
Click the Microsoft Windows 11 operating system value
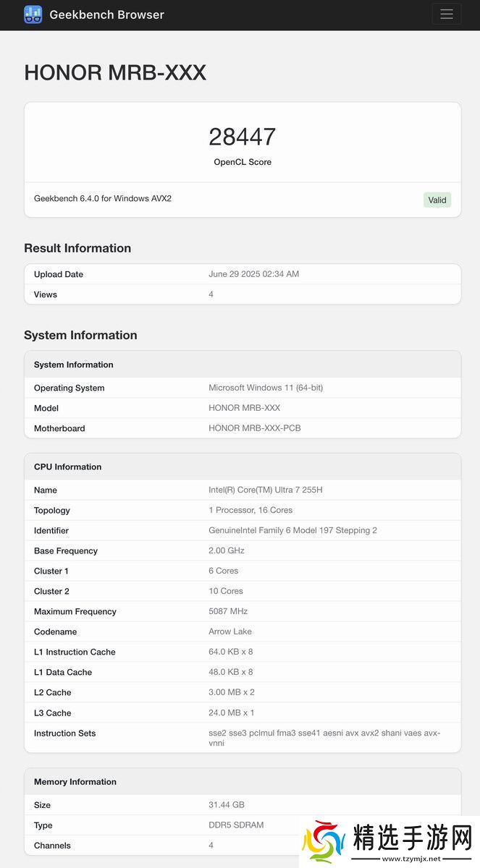[266, 388]
